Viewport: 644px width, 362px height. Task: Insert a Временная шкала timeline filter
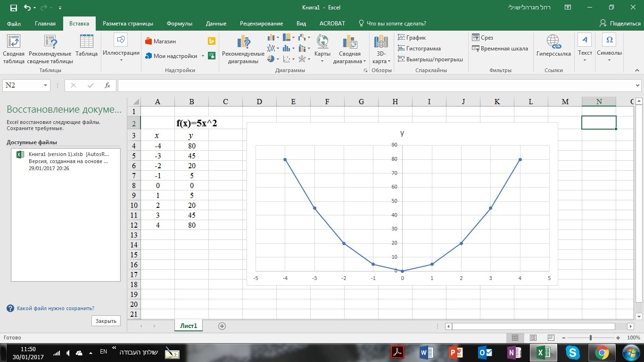[500, 49]
